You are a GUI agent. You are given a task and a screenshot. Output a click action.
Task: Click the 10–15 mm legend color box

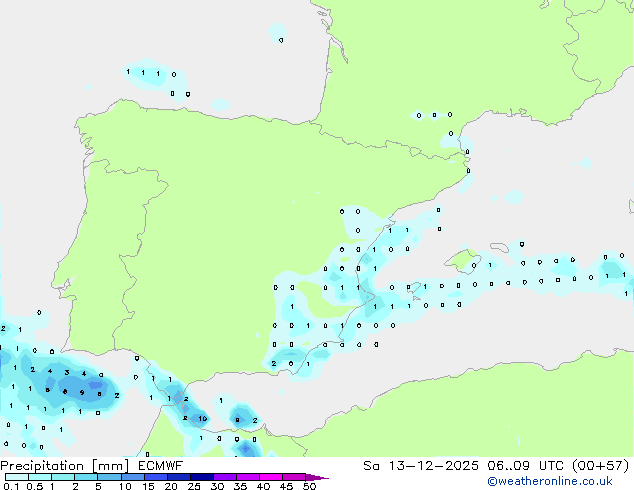[132, 477]
